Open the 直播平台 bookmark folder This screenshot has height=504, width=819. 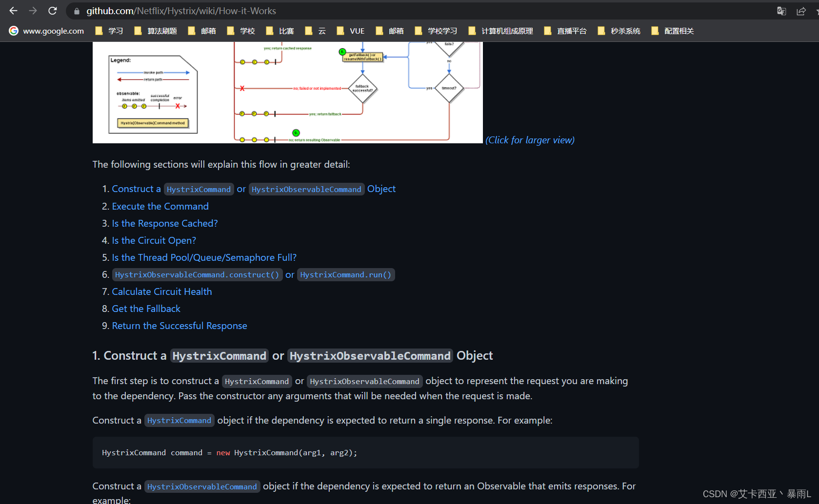(x=565, y=31)
